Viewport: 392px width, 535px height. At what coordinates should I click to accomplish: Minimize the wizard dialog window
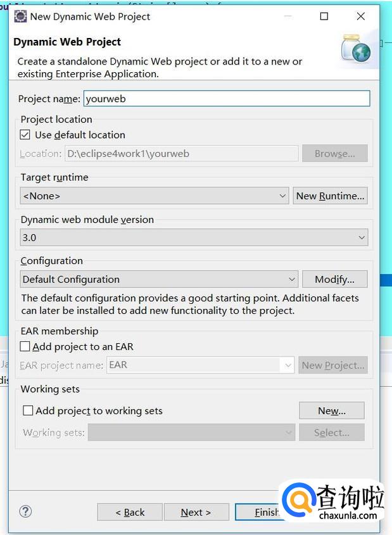pyautogui.click(x=288, y=16)
